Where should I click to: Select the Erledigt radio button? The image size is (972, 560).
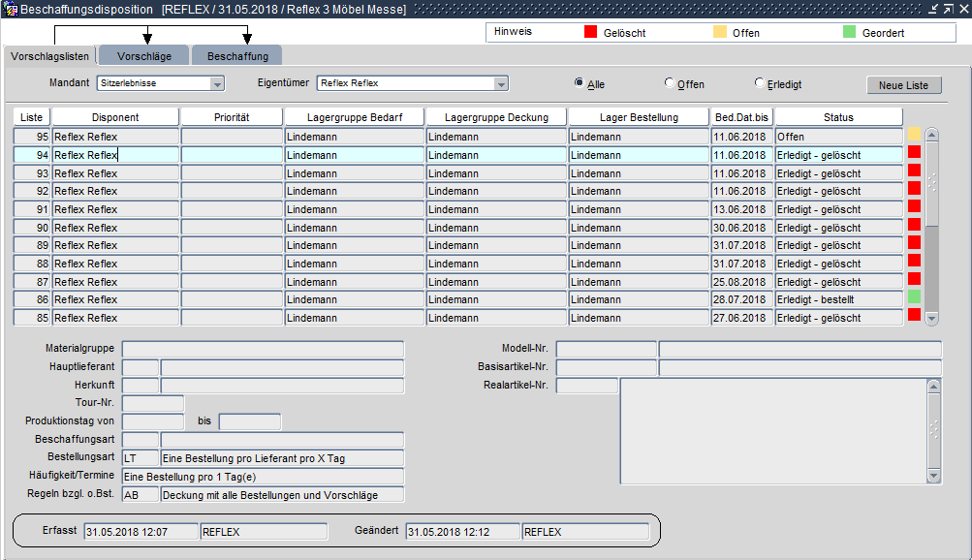point(759,83)
